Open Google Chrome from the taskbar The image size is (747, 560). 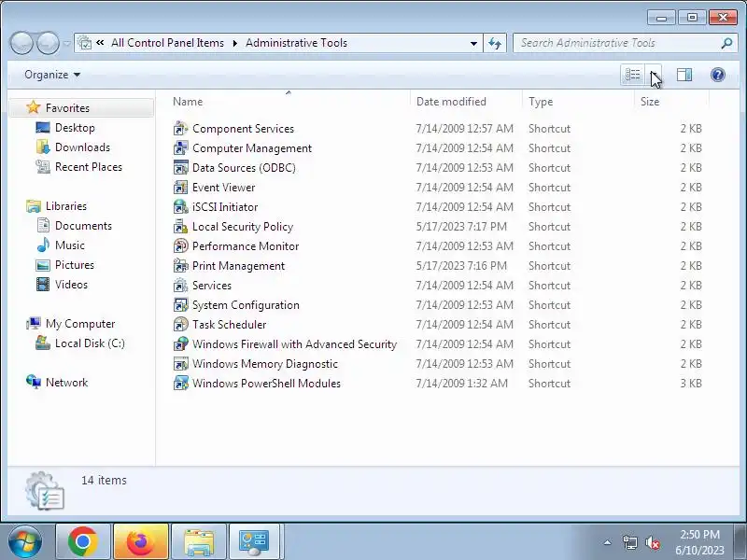pyautogui.click(x=83, y=542)
